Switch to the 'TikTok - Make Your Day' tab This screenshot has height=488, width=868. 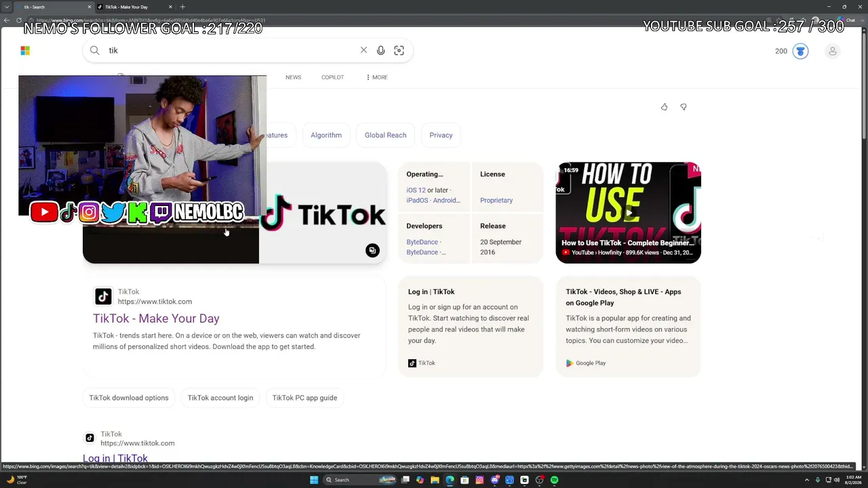(134, 7)
